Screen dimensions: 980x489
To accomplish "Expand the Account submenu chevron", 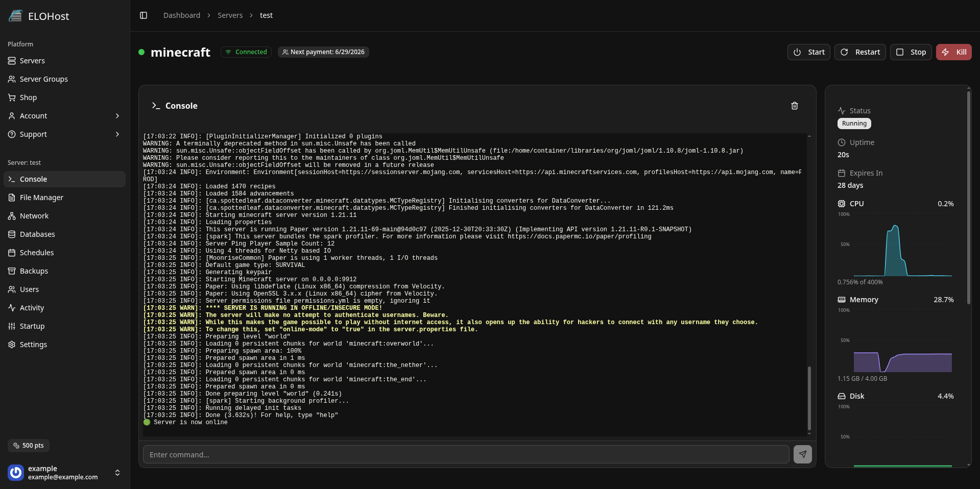I will [117, 116].
